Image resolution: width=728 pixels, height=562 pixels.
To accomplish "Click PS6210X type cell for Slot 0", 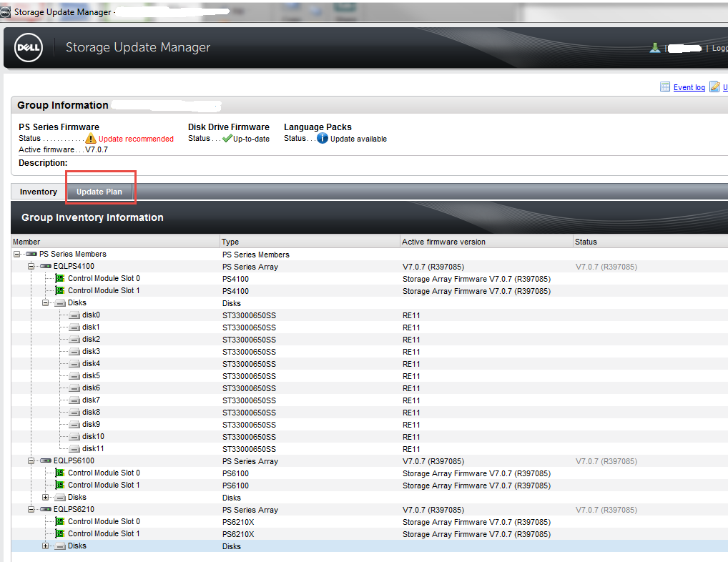I will (x=238, y=522).
